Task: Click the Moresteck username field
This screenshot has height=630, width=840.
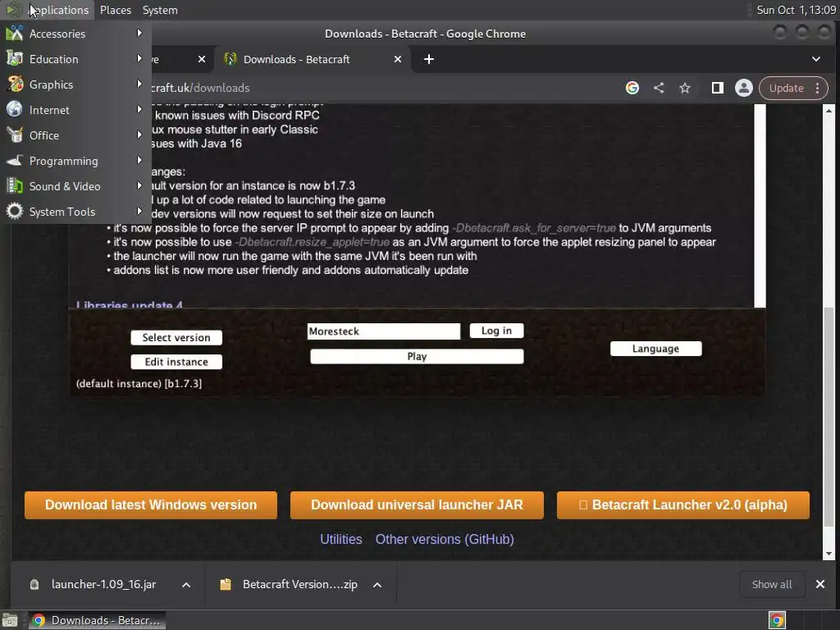Action: 384,331
